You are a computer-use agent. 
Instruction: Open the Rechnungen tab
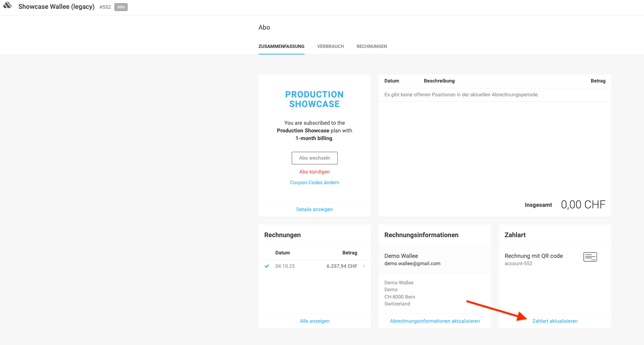click(x=372, y=46)
